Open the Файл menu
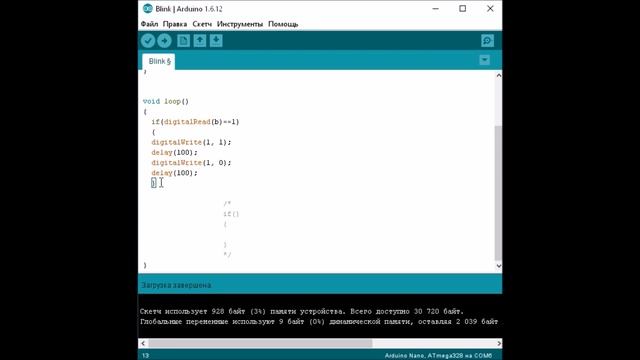 tap(149, 24)
